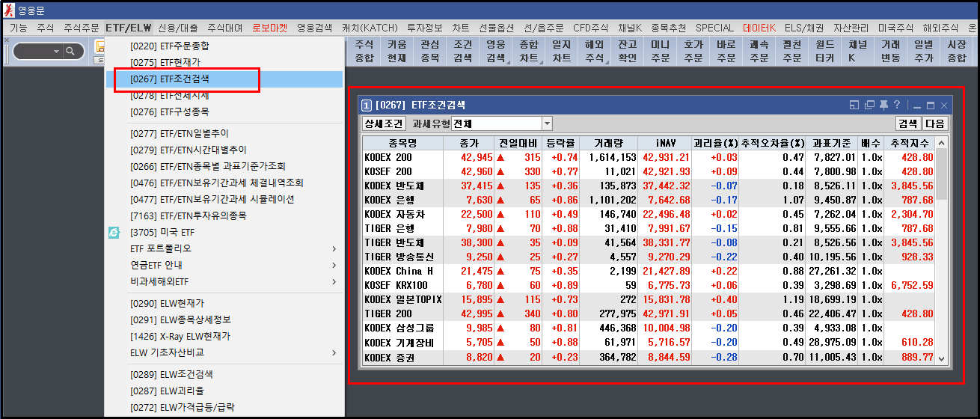Select [0267] ETF조건검색 menu entry
Screen dimensions: 980x419
pos(224,79)
